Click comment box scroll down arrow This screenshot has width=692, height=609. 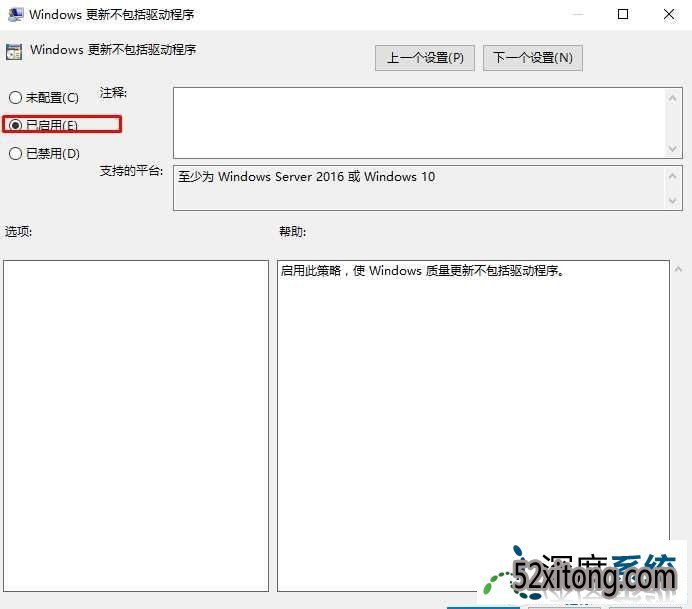(673, 148)
